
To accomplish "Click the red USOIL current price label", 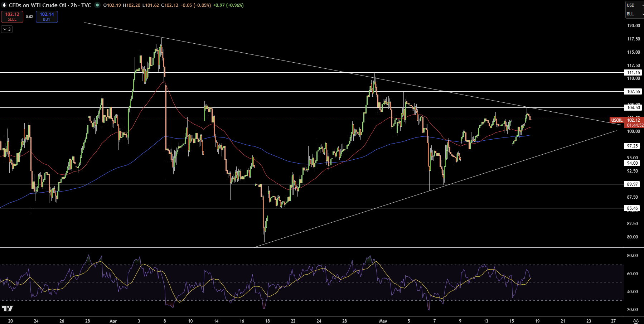I will click(617, 120).
